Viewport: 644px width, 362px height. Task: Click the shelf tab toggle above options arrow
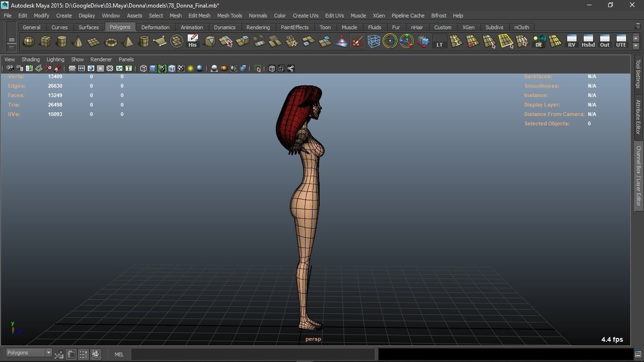point(12,40)
